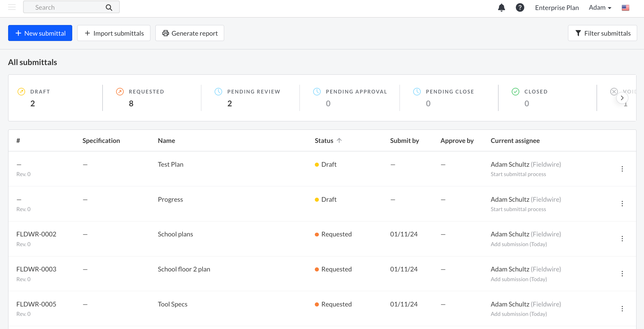Click FLDWR-0005 submittal number
The height and width of the screenshot is (329, 644).
coord(36,304)
